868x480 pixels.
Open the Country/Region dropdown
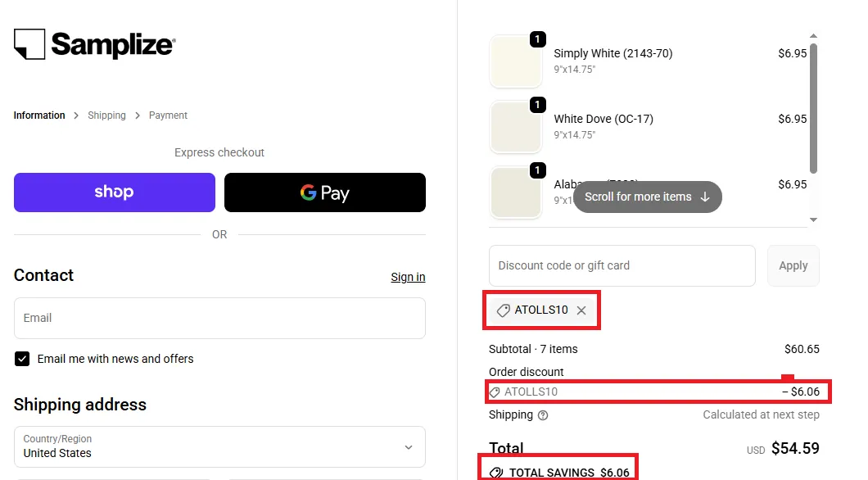click(219, 447)
